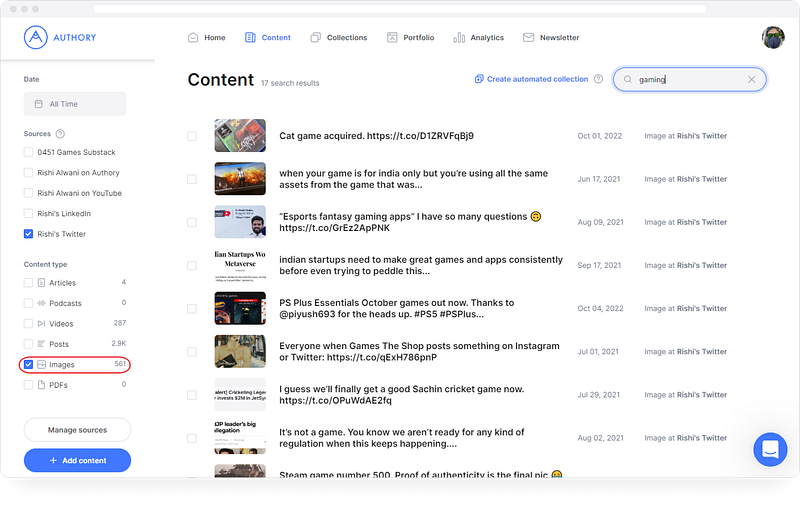Open the Home tab
The width and height of the screenshot is (800, 506).
click(x=207, y=38)
